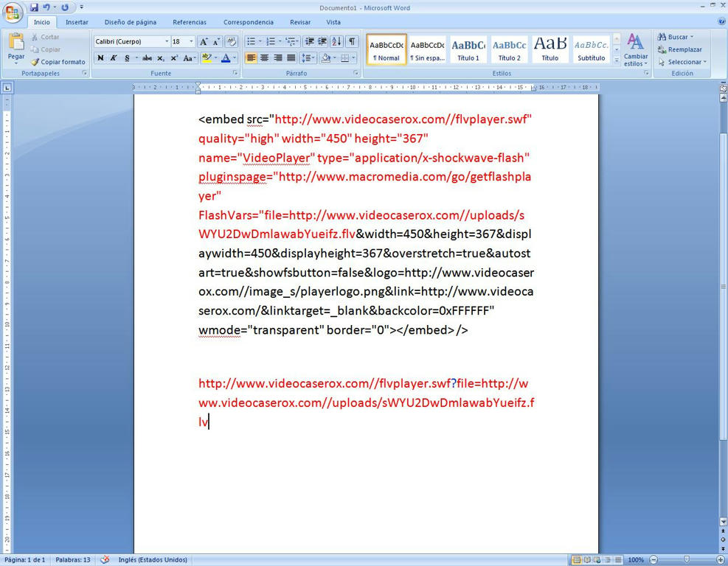Click the zoom slider in status bar

(687, 560)
